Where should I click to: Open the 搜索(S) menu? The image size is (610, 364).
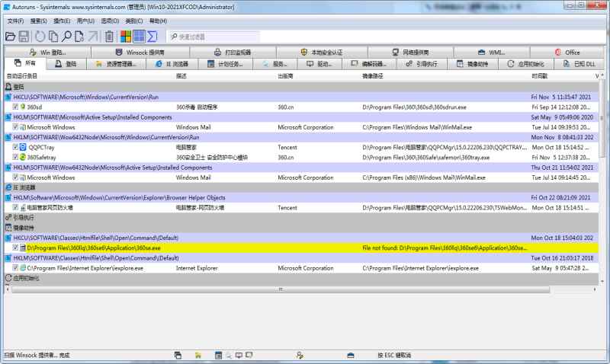pyautogui.click(x=39, y=21)
